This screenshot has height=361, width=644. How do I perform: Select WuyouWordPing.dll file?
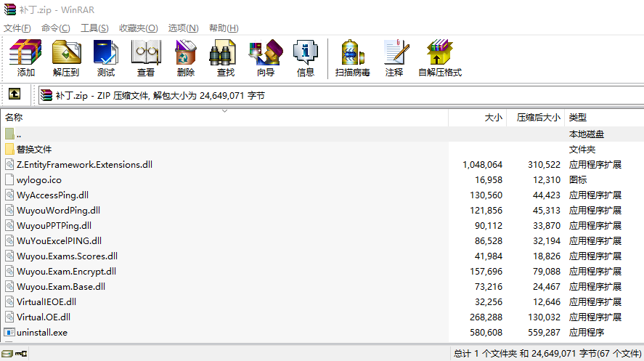[58, 210]
